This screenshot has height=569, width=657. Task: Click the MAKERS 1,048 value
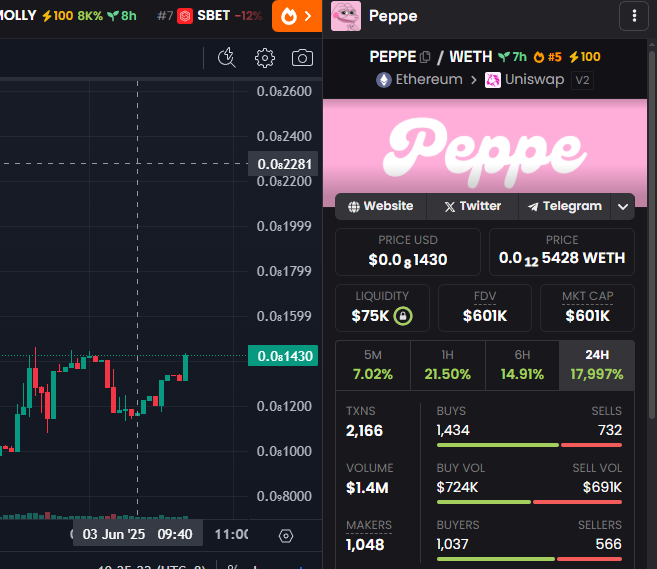[365, 545]
